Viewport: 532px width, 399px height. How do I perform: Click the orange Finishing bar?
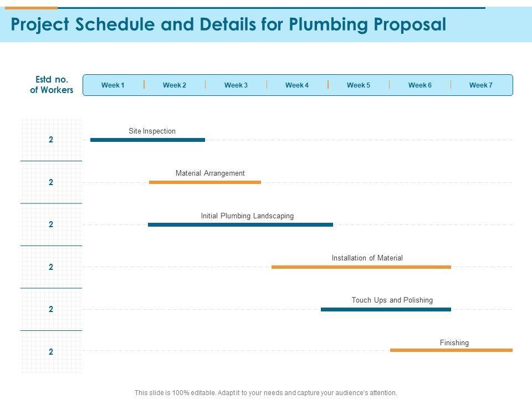pyautogui.click(x=451, y=350)
